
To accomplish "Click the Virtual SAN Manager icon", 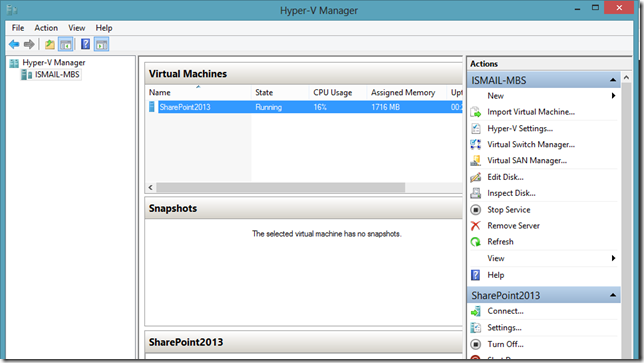I will [x=476, y=161].
